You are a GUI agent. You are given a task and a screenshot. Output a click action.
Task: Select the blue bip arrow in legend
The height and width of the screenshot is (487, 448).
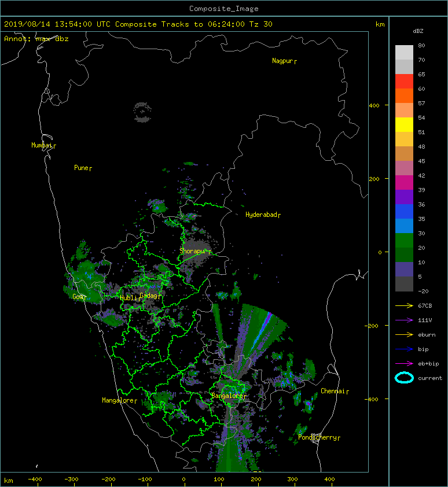point(404,349)
